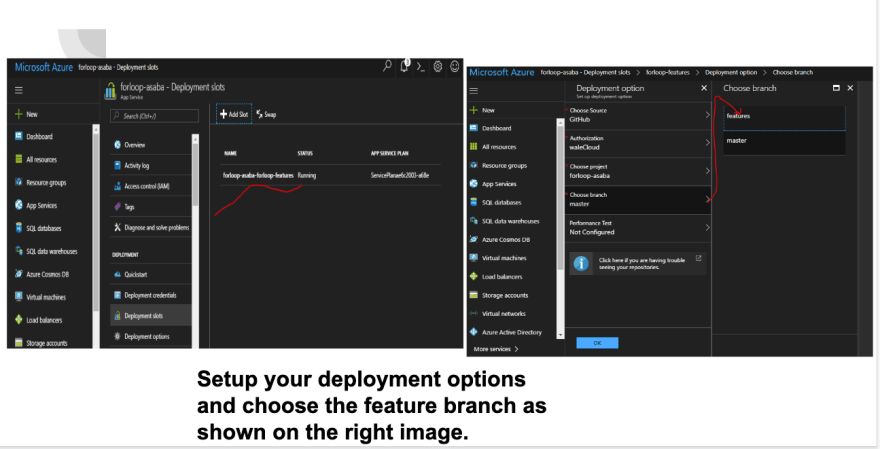Open Choose project forloop-asaba setting

click(x=638, y=171)
